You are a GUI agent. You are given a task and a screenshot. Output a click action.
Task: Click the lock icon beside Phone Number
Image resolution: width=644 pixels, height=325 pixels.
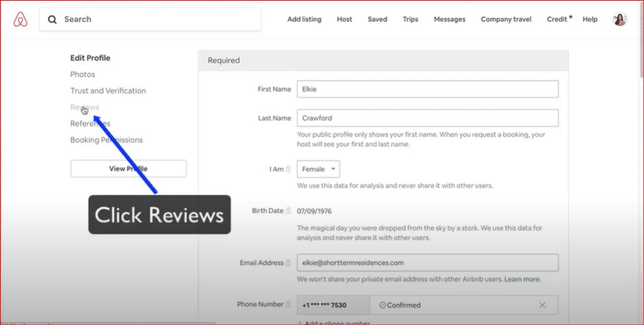point(288,304)
